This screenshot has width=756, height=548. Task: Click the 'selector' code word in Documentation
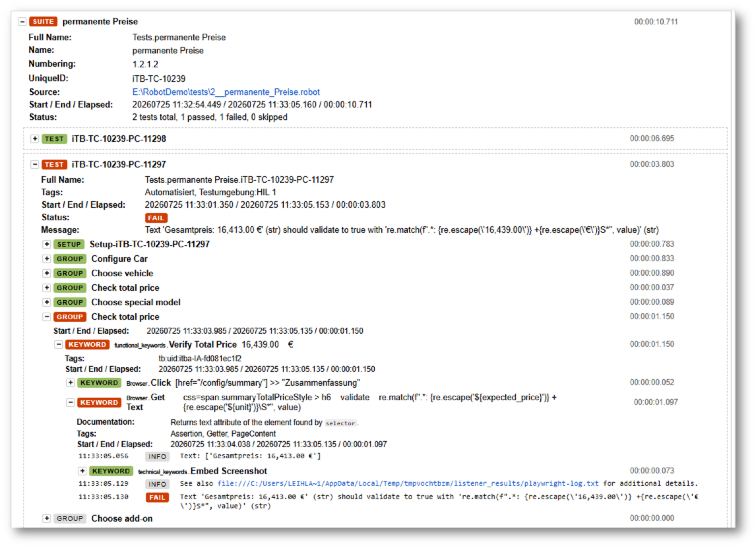[340, 423]
